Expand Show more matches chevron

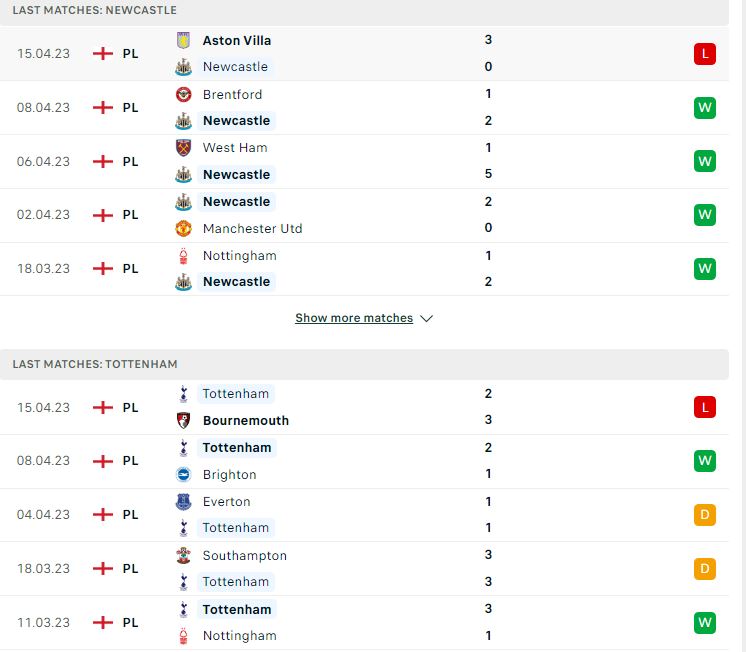(x=426, y=318)
